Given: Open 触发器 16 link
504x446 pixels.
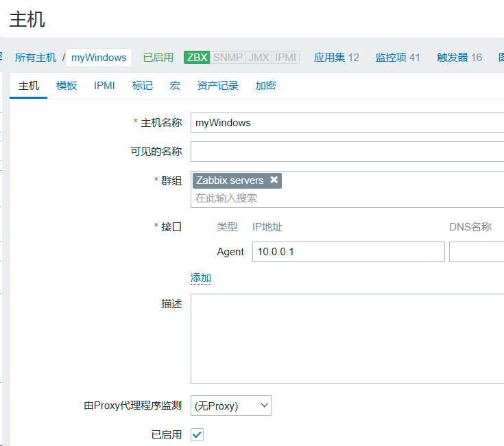Looking at the screenshot, I should (x=459, y=58).
